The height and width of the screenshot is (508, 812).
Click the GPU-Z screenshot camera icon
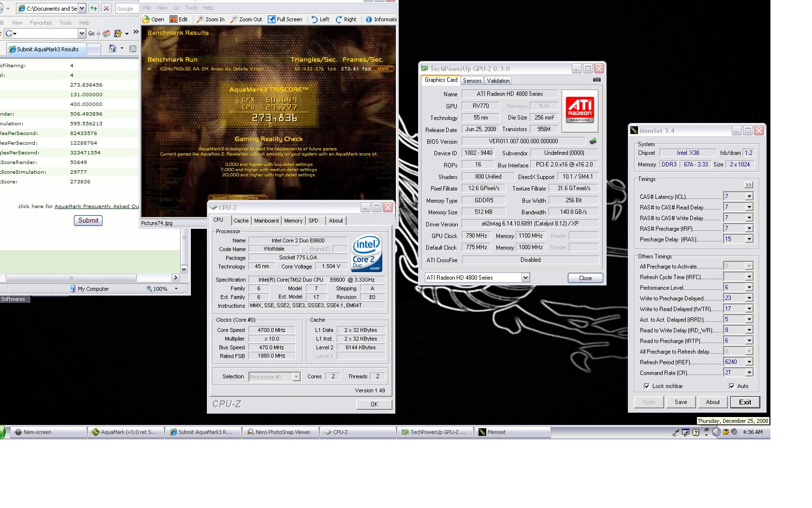pyautogui.click(x=597, y=80)
